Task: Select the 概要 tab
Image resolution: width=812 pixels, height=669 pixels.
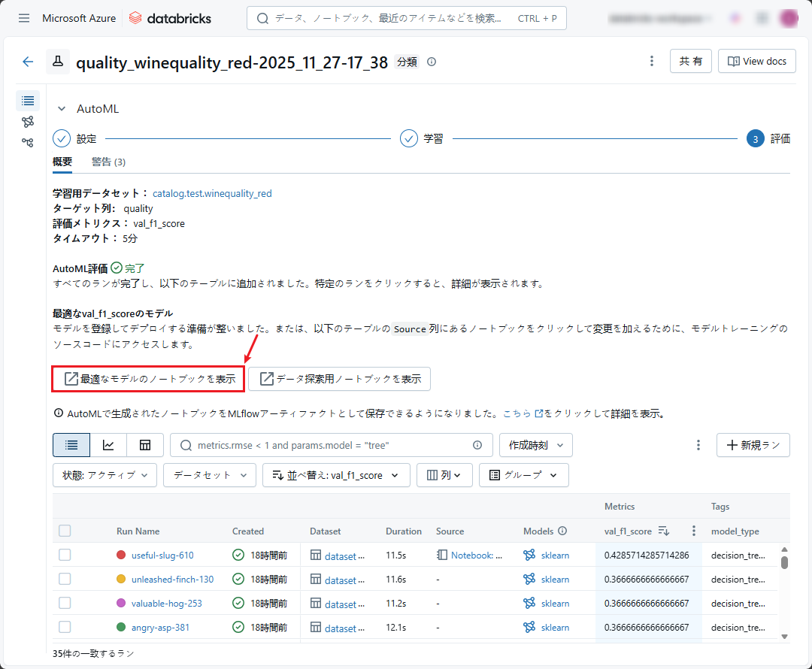Action: (x=62, y=162)
